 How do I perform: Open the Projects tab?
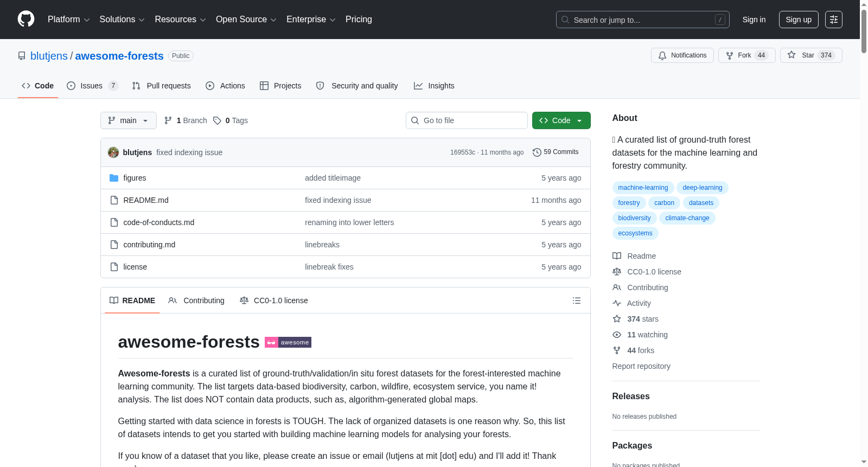coord(280,86)
